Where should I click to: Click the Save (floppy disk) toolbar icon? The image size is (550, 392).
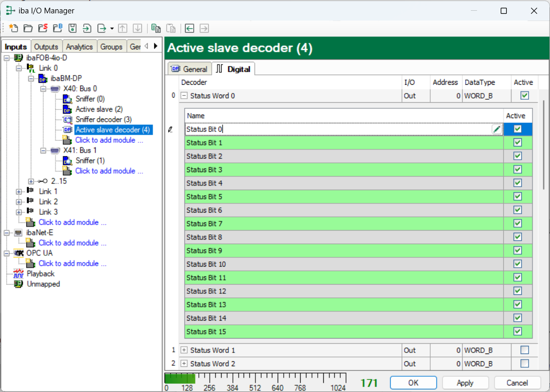[72, 28]
